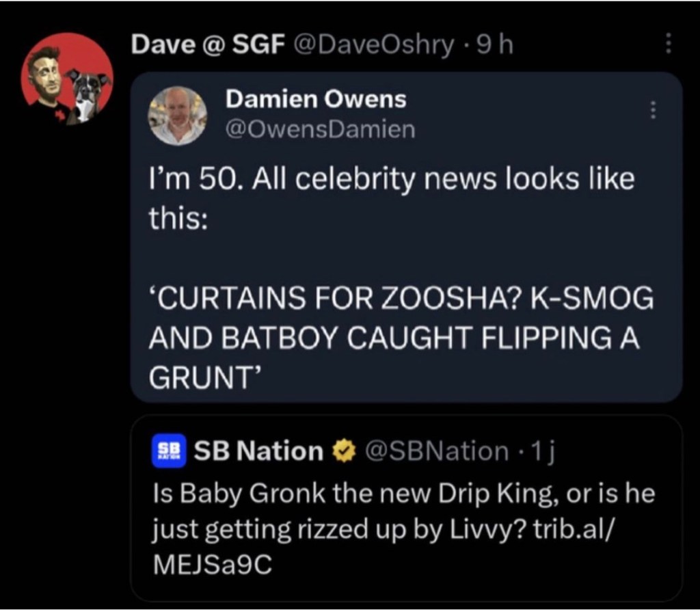Select the Damien Owens display name

click(x=316, y=99)
